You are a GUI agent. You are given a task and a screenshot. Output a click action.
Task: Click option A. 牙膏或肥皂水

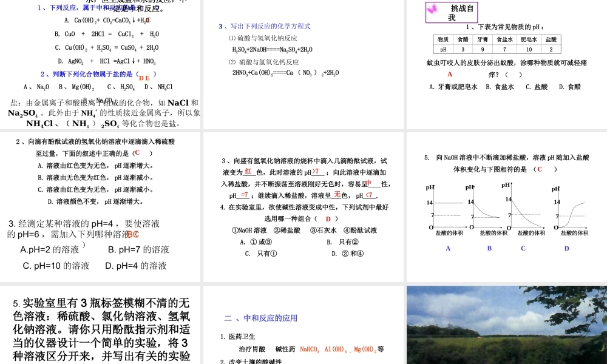coord(453,87)
